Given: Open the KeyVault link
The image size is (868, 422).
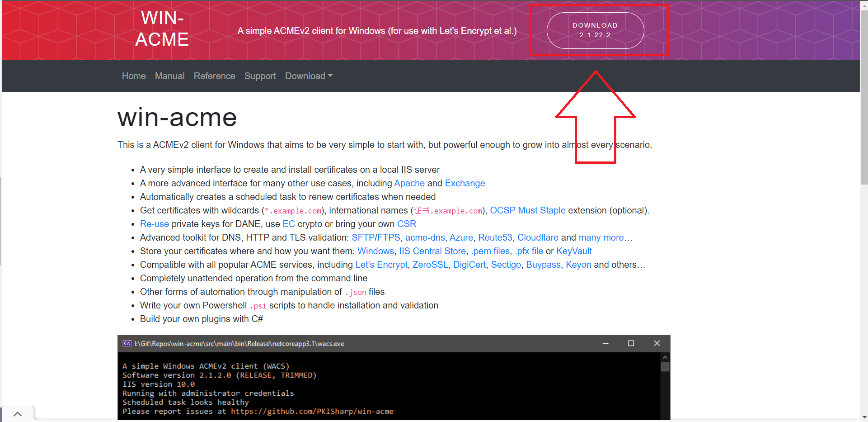Looking at the screenshot, I should (574, 251).
